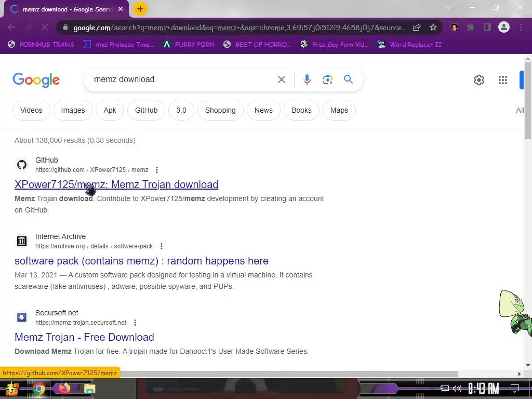Open the side panel in the Chrome toolbar

point(487,27)
